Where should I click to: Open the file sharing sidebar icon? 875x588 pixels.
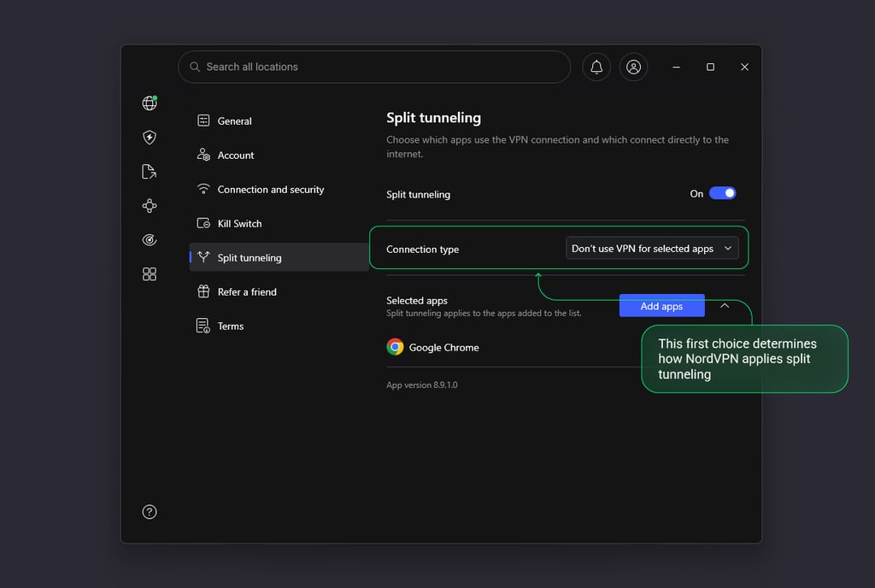point(149,171)
